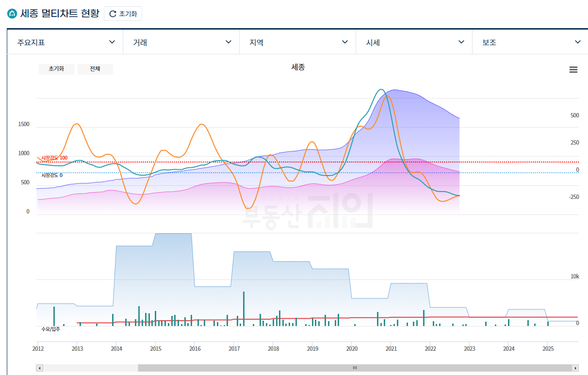Click the 2022 x-axis year label
Image resolution: width=588 pixels, height=375 pixels.
click(430, 348)
